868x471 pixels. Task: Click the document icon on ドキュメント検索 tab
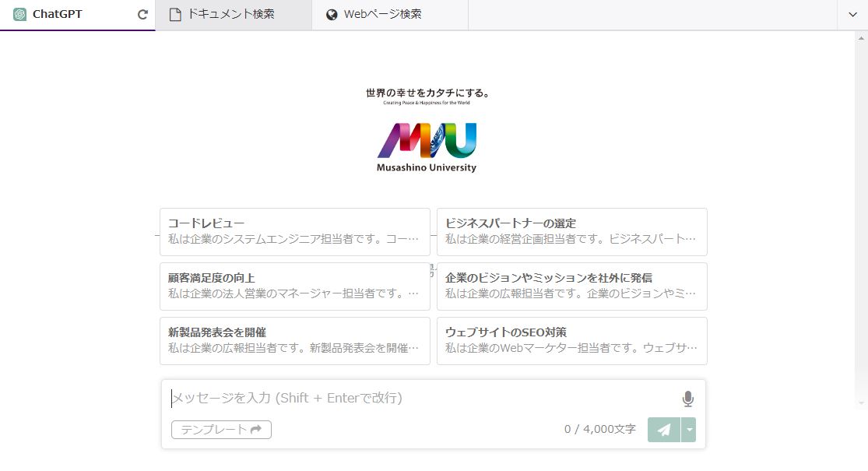click(x=175, y=15)
